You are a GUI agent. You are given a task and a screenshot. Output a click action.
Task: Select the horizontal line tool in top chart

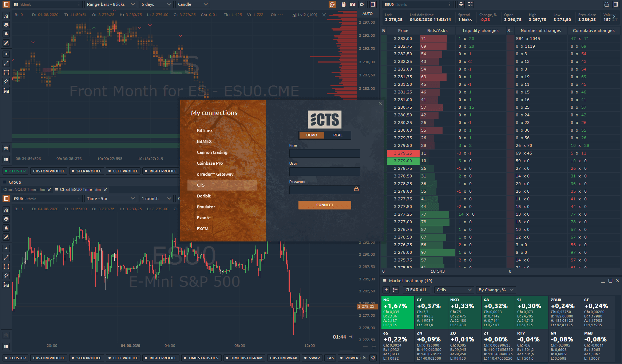coord(6,54)
